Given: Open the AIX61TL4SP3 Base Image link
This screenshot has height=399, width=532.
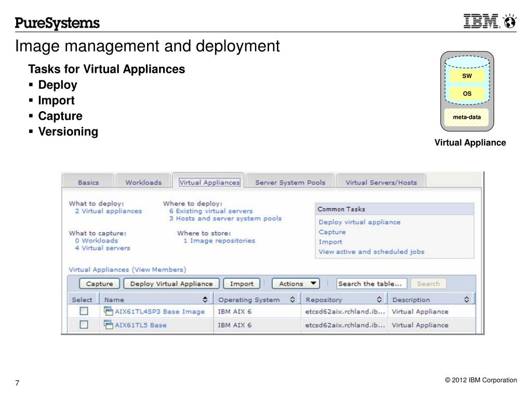Looking at the screenshot, I should (160, 312).
